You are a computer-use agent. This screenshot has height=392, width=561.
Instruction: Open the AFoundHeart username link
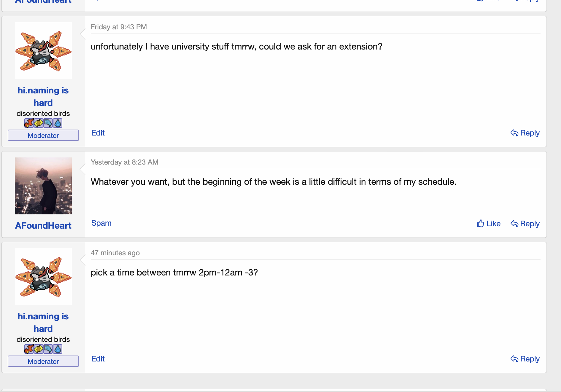(43, 226)
